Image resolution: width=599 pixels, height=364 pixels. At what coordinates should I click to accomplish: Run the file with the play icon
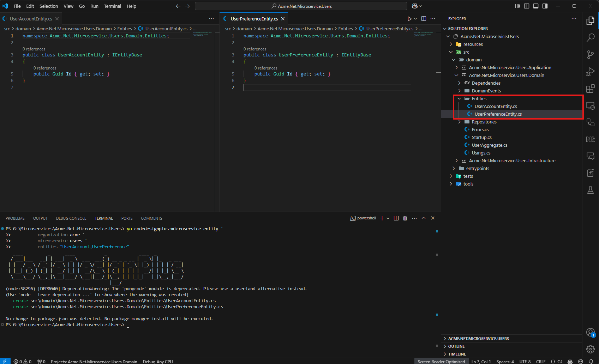click(409, 19)
